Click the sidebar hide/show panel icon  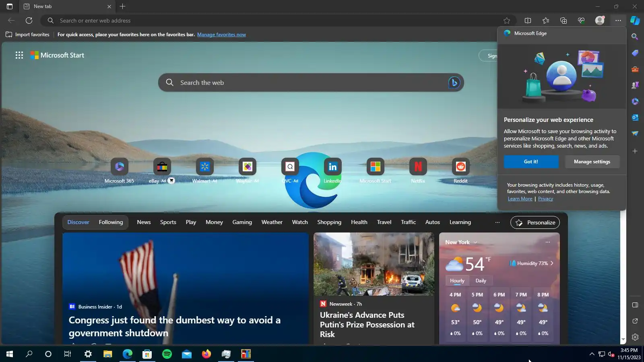[x=635, y=305]
